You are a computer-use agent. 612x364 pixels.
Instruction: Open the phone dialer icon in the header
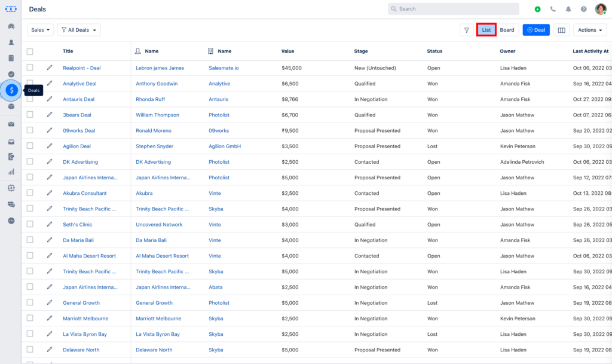(x=553, y=8)
